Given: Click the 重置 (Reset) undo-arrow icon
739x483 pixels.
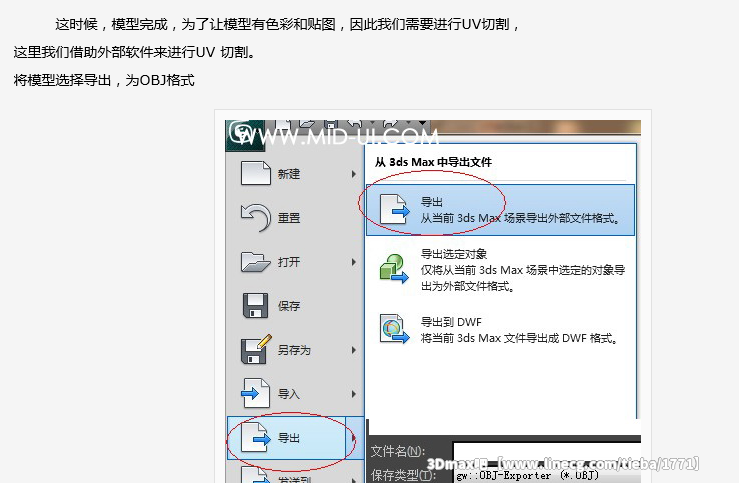Looking at the screenshot, I should pyautogui.click(x=255, y=217).
